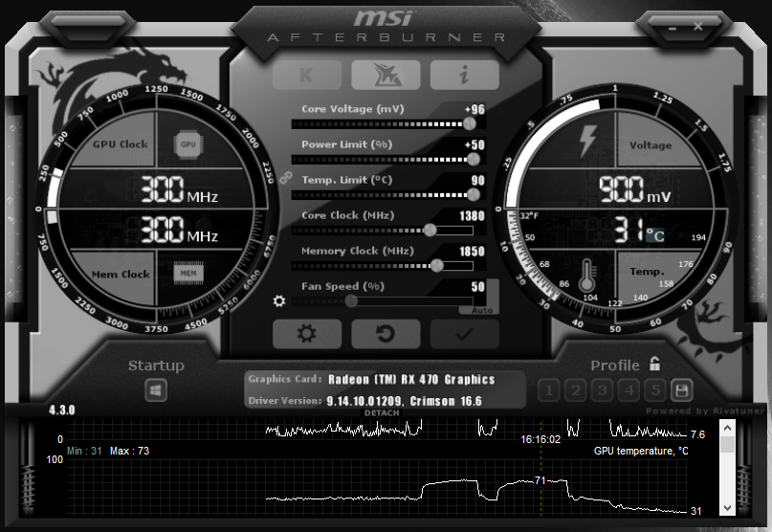Select profile slot 2
This screenshot has height=532, width=772.
576,390
